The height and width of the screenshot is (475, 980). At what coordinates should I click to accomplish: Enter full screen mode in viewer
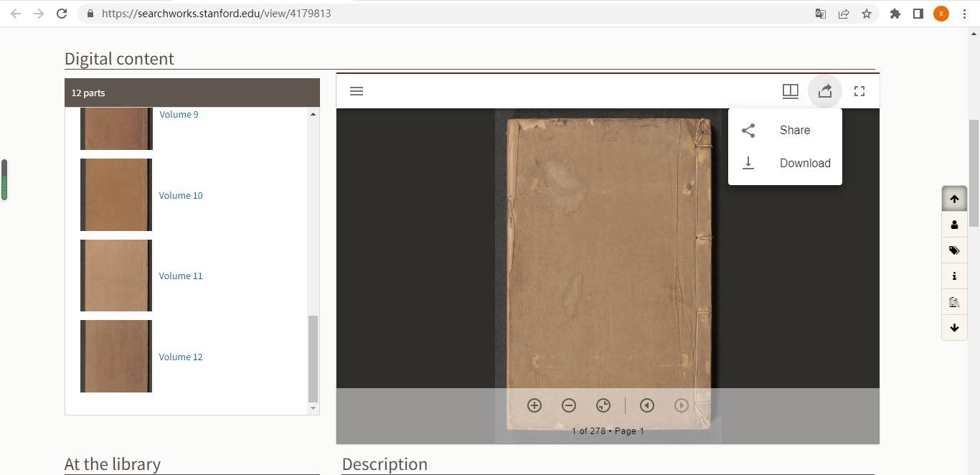pyautogui.click(x=859, y=91)
